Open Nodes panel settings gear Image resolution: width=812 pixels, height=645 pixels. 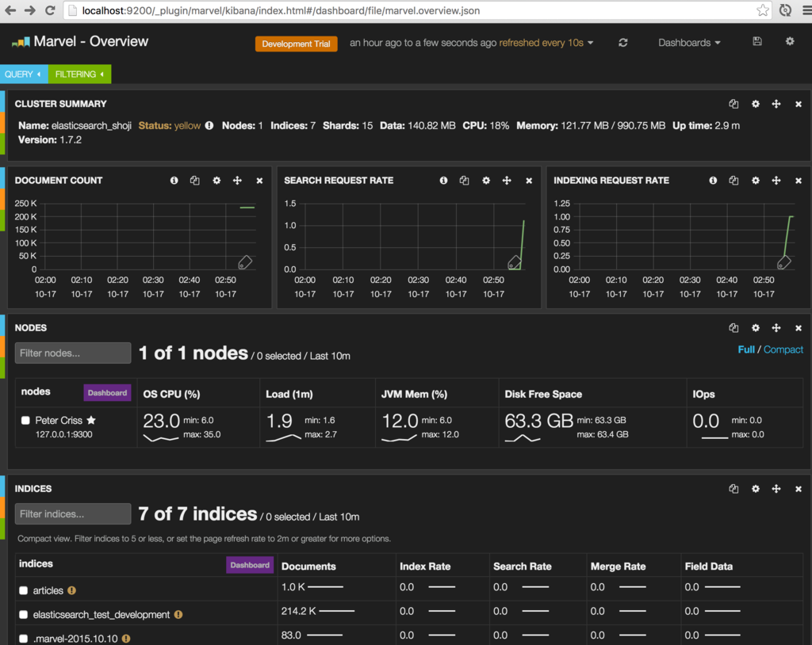coord(756,328)
